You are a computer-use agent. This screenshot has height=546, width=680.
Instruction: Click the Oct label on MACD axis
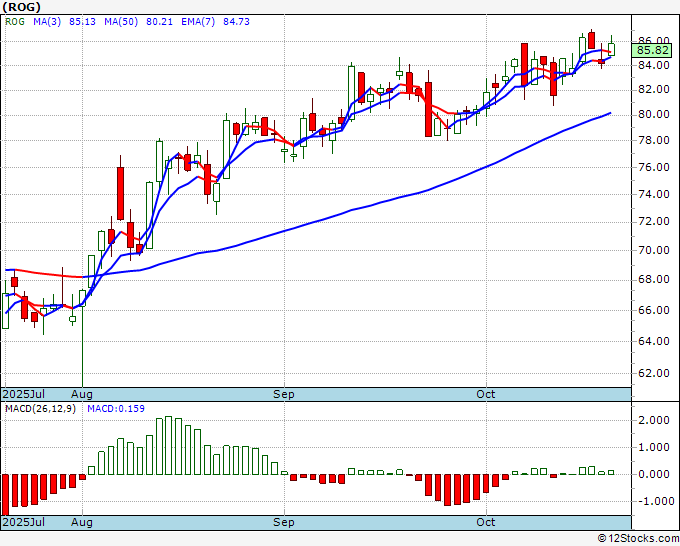tap(486, 522)
